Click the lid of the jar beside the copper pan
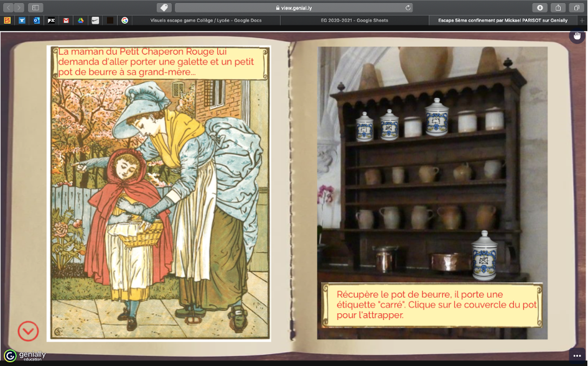Viewport: 588px width, 366px height. click(484, 237)
